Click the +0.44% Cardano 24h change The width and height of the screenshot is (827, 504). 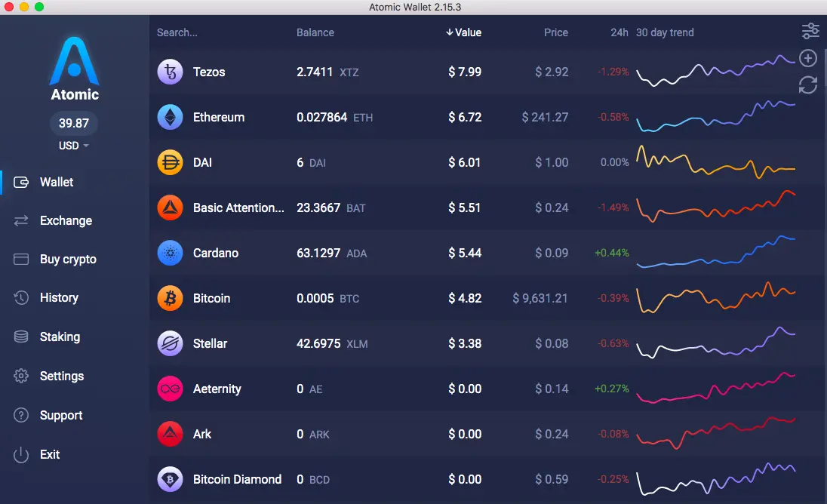(x=612, y=253)
